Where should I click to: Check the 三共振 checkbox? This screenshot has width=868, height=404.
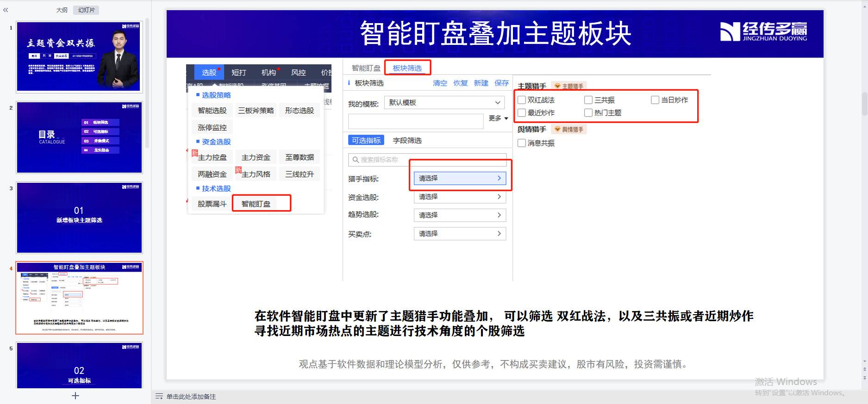tap(588, 100)
